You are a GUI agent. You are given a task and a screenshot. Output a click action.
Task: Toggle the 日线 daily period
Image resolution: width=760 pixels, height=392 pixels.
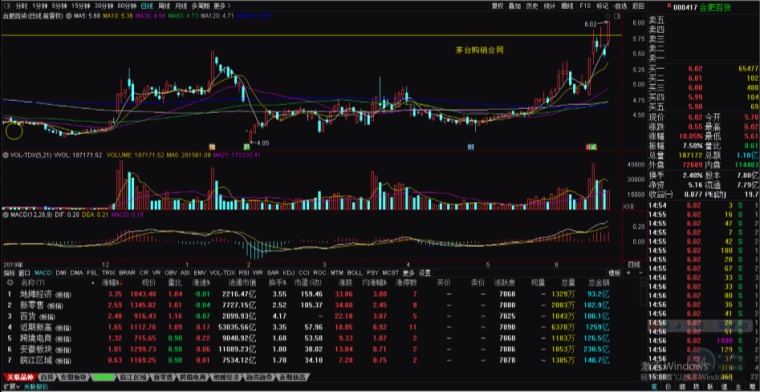tap(146, 6)
